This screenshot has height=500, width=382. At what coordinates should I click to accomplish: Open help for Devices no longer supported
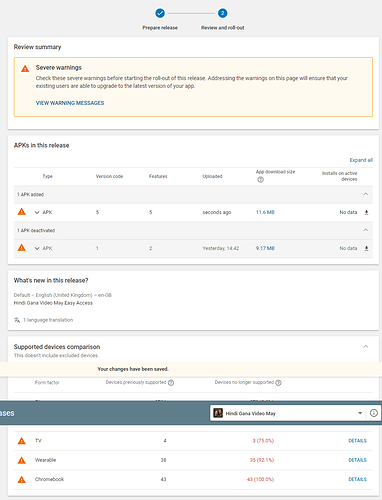[x=278, y=383]
